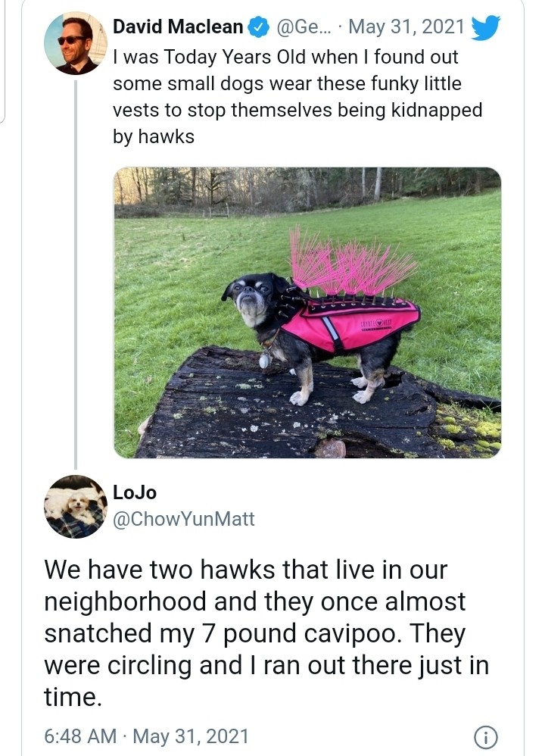Image resolution: width=545 pixels, height=756 pixels.
Task: Click LoJo's reply text about two hawks
Action: point(266,633)
